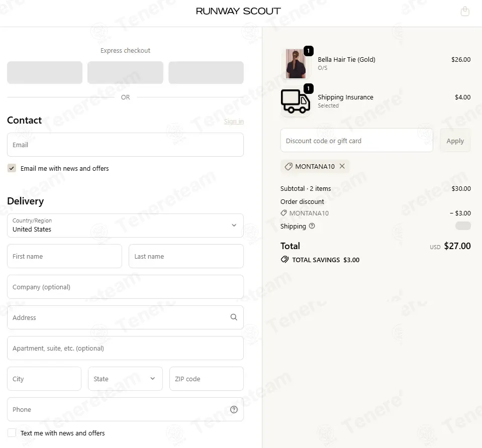Expand the State dropdown
Viewport: 482px width, 448px height.
coord(125,379)
